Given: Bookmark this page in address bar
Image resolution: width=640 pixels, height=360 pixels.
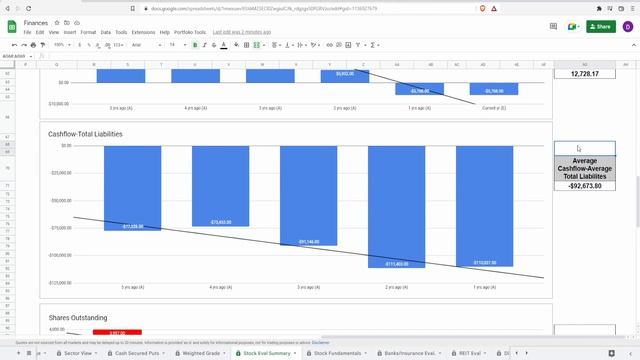Looking at the screenshot, I should [x=133, y=8].
